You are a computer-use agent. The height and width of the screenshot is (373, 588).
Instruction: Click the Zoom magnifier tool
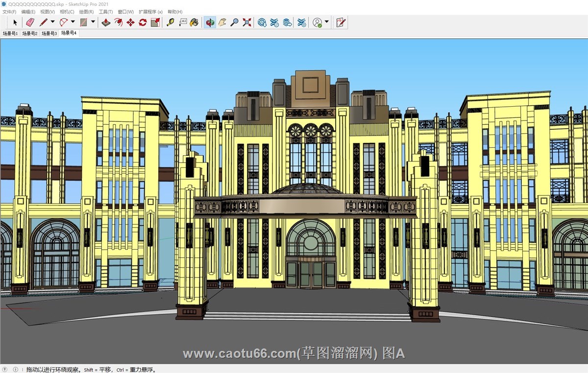(x=235, y=22)
